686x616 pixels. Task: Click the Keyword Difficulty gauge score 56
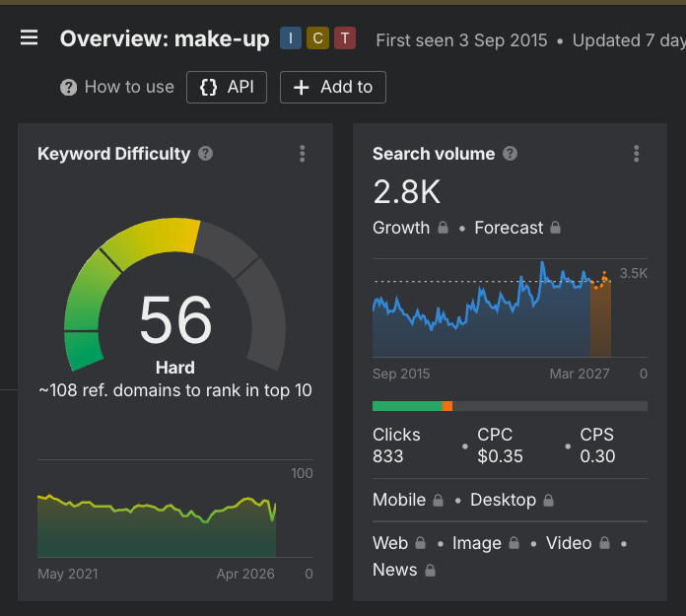pyautogui.click(x=175, y=319)
